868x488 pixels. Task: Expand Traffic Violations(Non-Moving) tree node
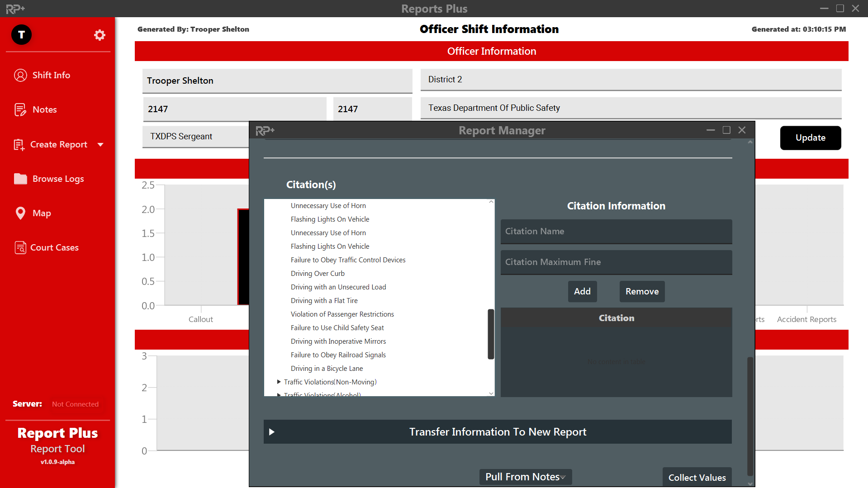(x=279, y=382)
